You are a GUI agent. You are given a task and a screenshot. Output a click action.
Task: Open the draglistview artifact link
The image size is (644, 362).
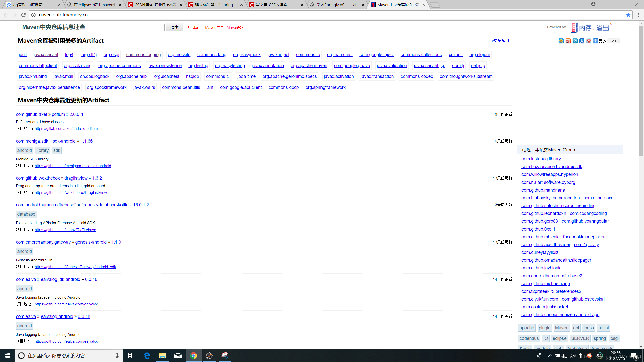pos(76,178)
